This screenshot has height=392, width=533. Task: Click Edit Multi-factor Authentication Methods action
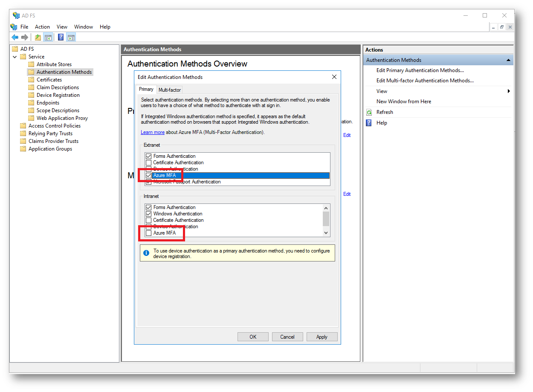(x=425, y=81)
